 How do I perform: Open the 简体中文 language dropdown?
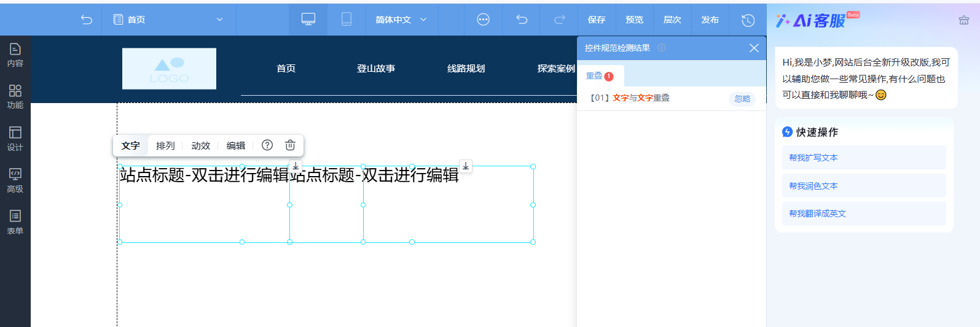point(401,20)
